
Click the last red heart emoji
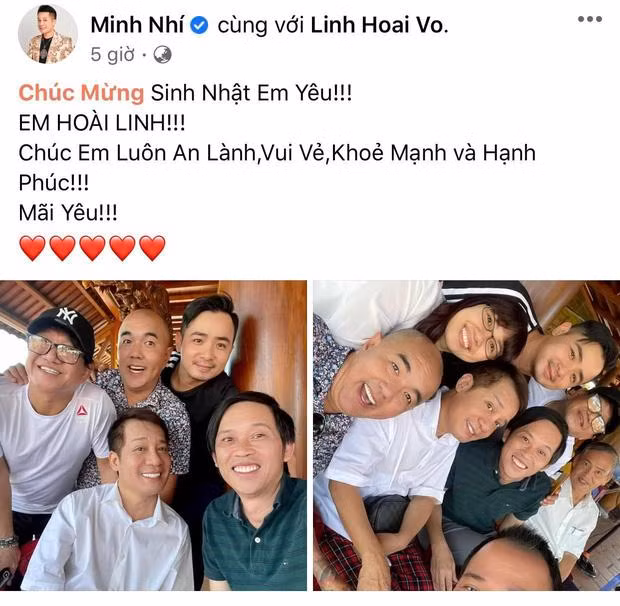(x=153, y=248)
